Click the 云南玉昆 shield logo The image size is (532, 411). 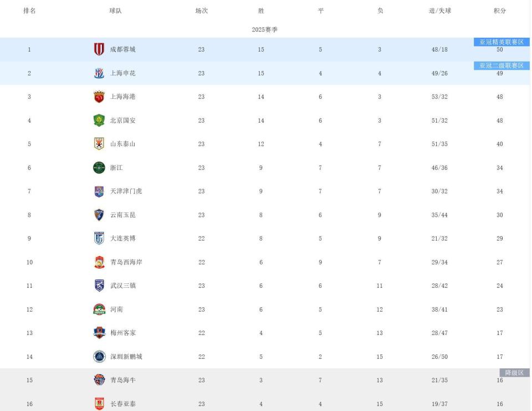(99, 215)
